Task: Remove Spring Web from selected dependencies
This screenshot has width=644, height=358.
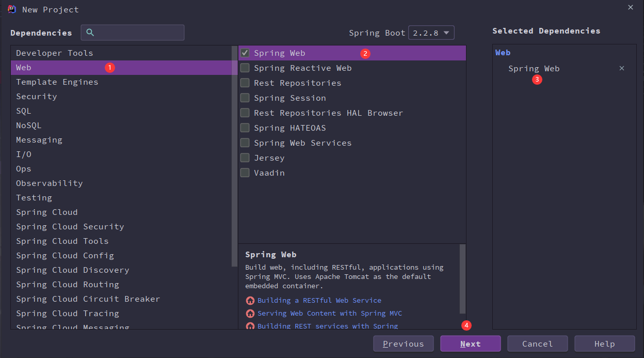Action: coord(621,68)
